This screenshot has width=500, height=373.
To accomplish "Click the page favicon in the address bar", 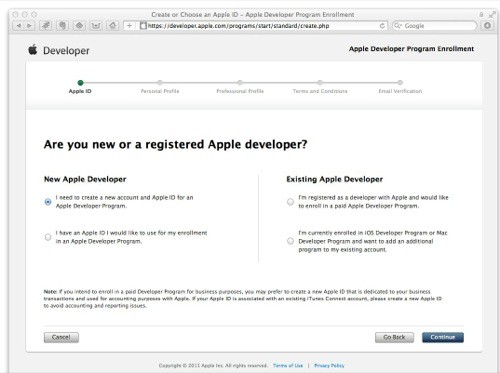I will [143, 26].
